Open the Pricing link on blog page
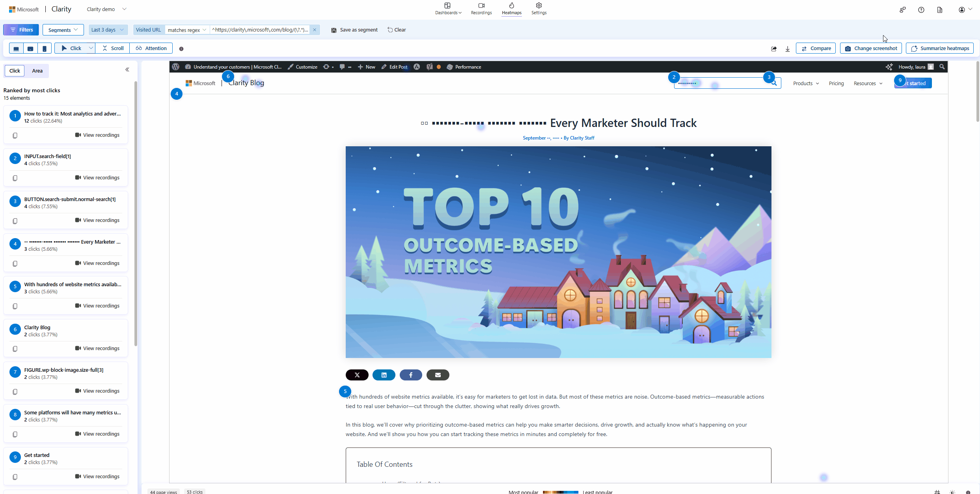This screenshot has height=494, width=980. click(836, 84)
